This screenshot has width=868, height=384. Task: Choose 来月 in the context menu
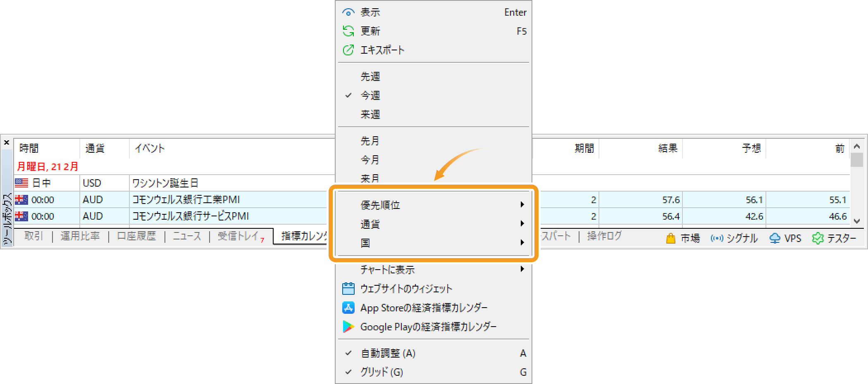433,178
